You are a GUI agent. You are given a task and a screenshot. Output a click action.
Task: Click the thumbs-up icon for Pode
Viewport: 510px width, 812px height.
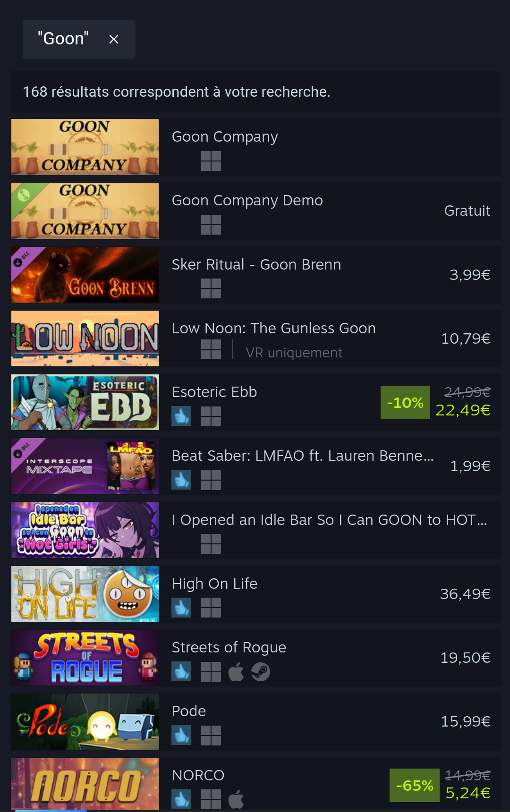coord(181,736)
